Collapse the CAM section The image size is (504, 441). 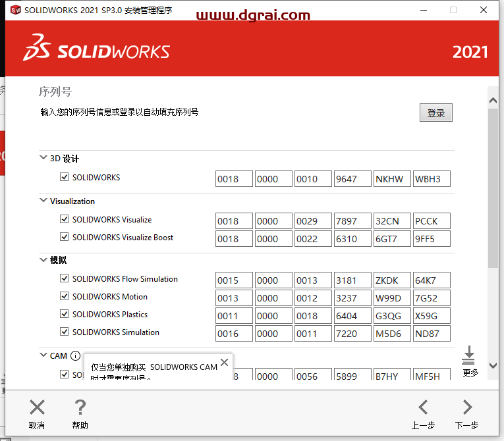pos(43,355)
